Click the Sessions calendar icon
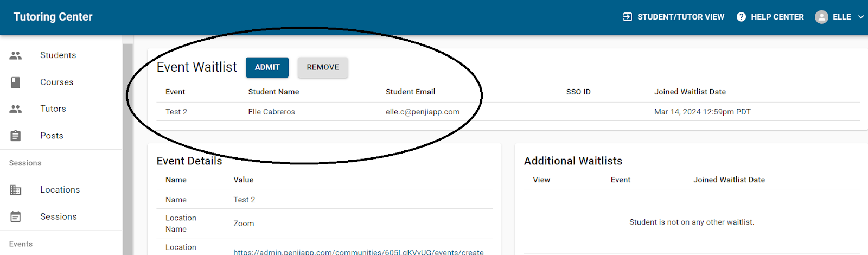Image resolution: width=868 pixels, height=255 pixels. click(x=16, y=217)
